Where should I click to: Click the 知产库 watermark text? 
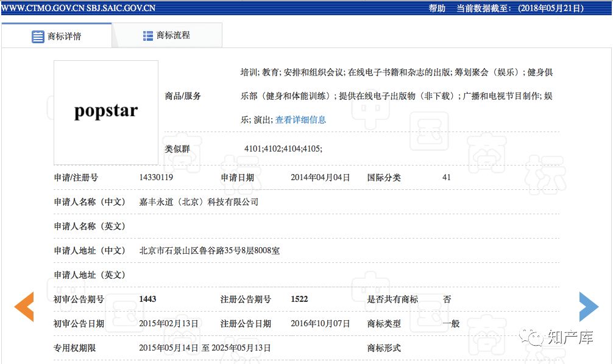click(569, 337)
